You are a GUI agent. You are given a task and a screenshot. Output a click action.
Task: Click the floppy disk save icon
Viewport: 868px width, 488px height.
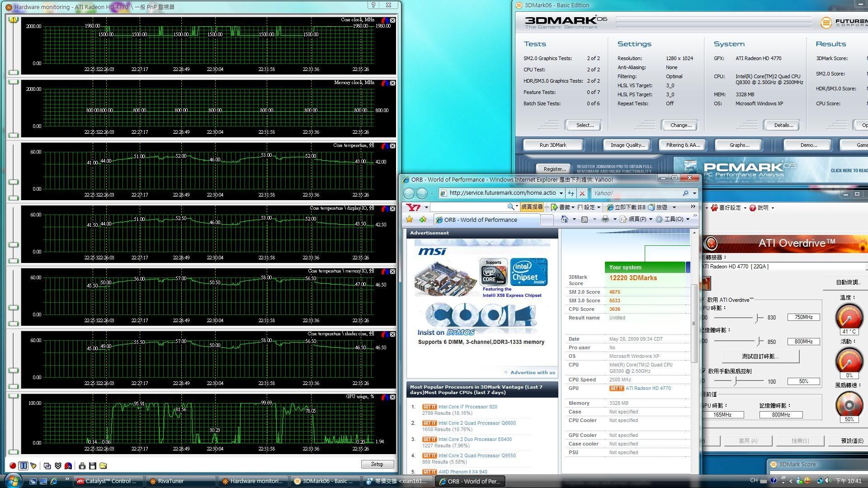93,465
